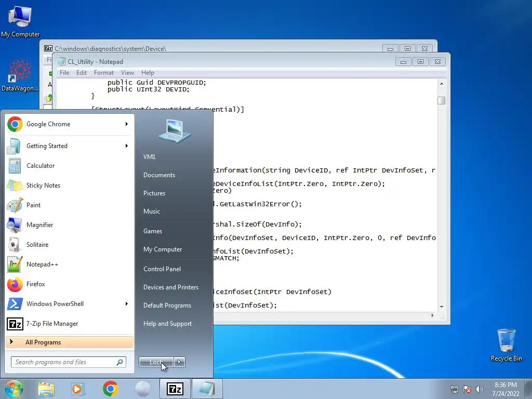Open shutdown options arrow next to Lock
The height and width of the screenshot is (399, 532).
tap(179, 362)
